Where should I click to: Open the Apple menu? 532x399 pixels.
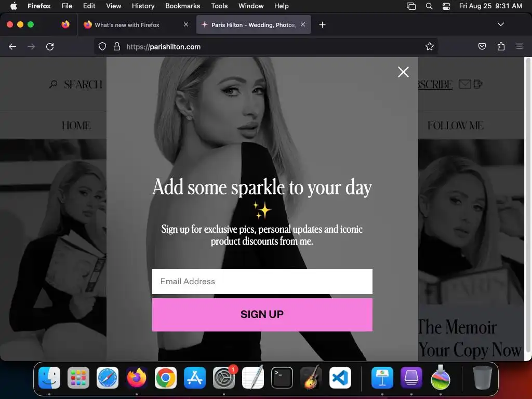(x=14, y=6)
